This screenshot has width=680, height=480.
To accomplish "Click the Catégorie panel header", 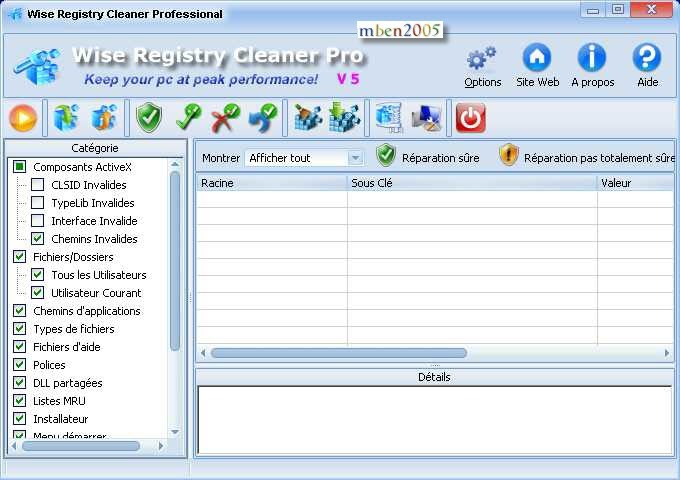I will point(95,148).
